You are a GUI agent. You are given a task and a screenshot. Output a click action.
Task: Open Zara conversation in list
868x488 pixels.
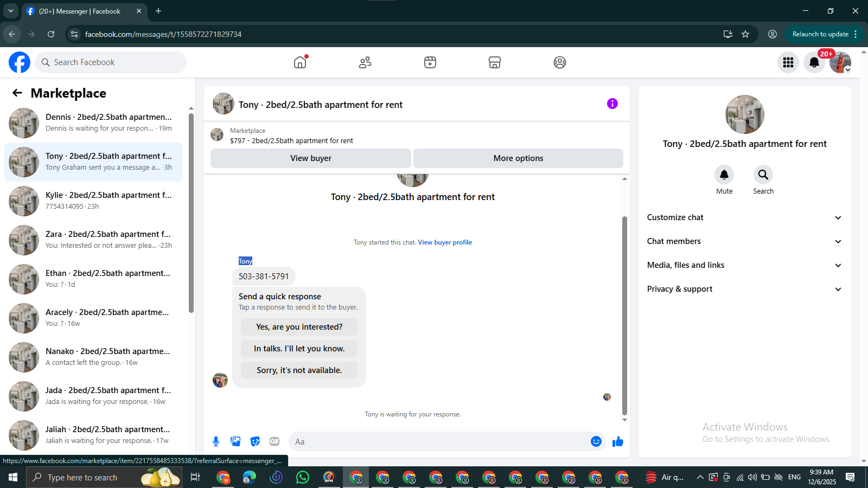point(93,240)
